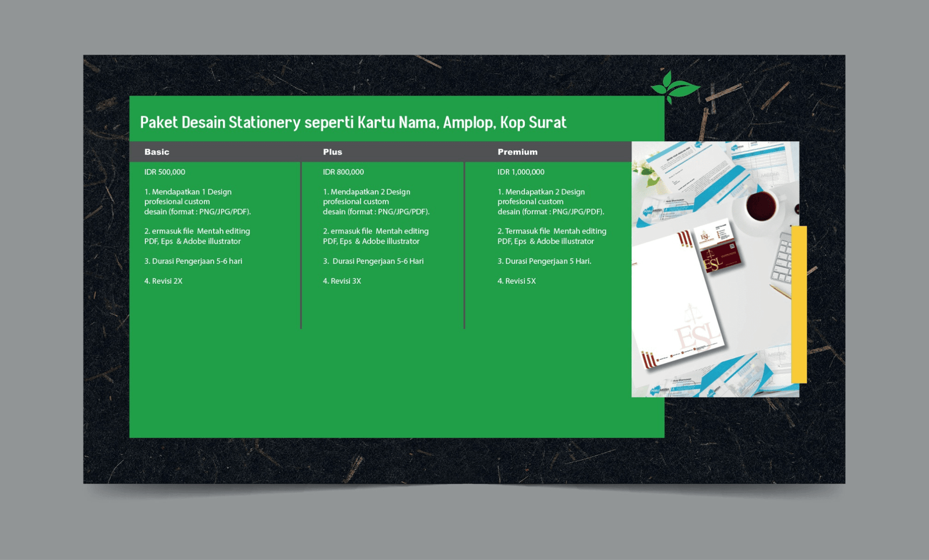
Task: Click the Revisi 2X item
Action: pyautogui.click(x=163, y=281)
